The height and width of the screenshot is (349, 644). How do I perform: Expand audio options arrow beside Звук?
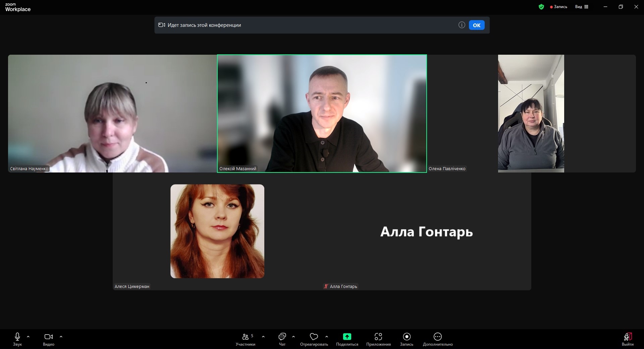(28, 336)
